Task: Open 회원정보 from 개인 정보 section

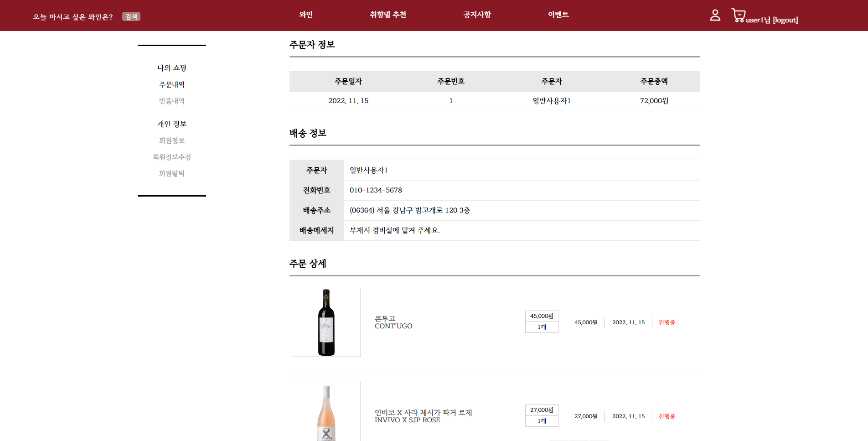Action: pyautogui.click(x=172, y=140)
